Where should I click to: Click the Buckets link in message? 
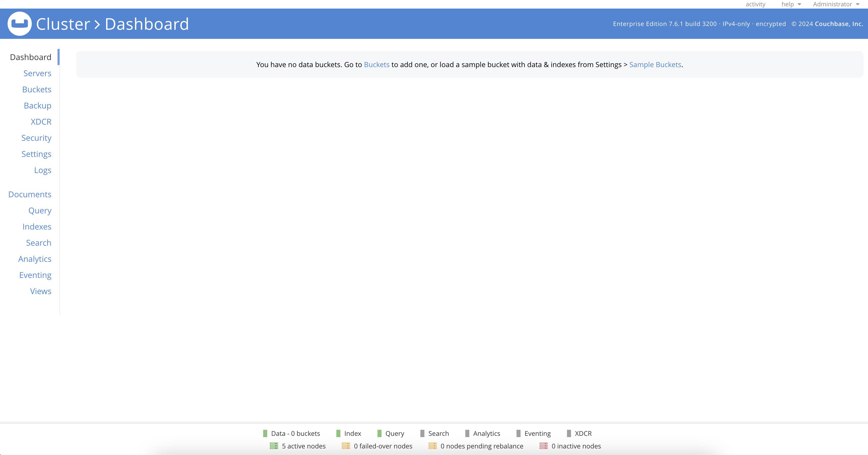376,65
